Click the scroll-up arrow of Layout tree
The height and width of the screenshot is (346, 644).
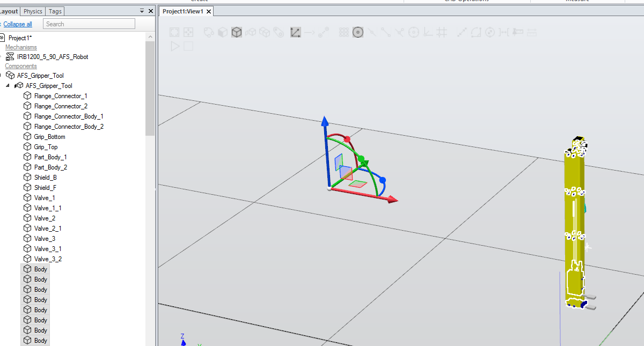tap(150, 36)
